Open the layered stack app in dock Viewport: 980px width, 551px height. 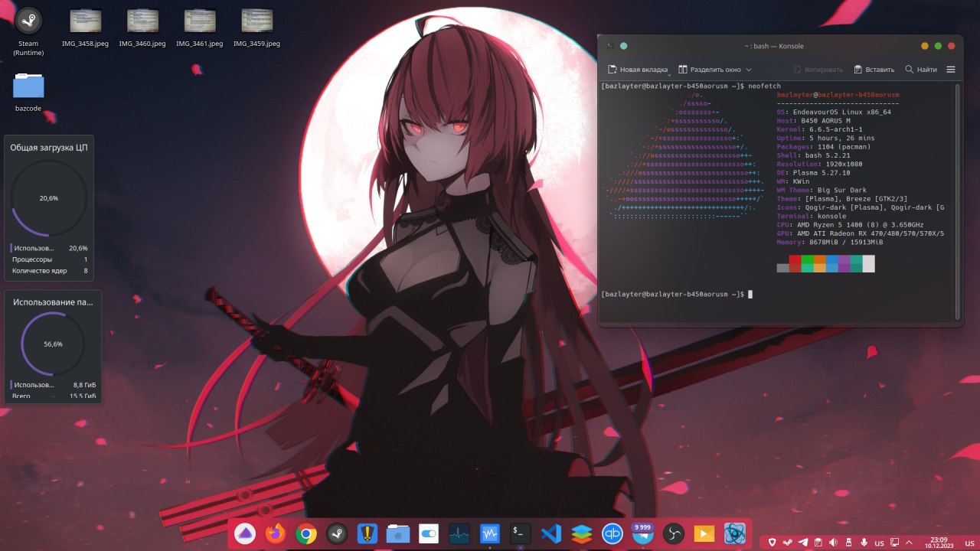pyautogui.click(x=582, y=533)
